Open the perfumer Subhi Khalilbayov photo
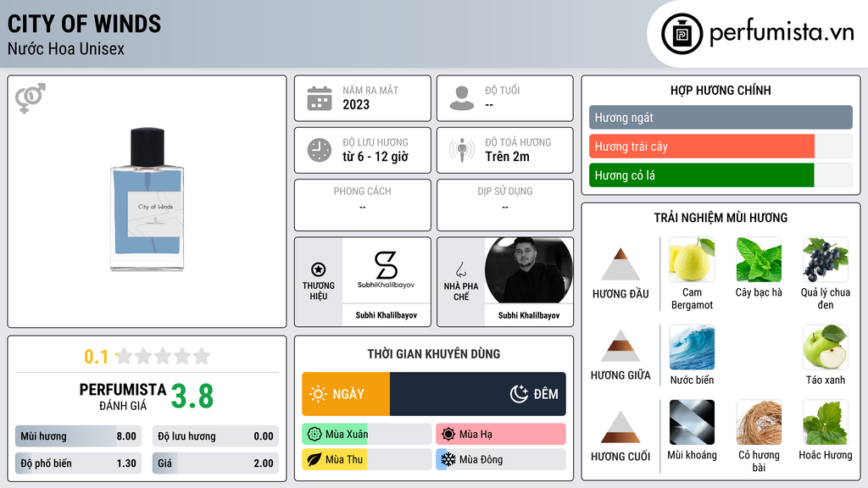Image resolution: width=868 pixels, height=488 pixels. pos(529,270)
